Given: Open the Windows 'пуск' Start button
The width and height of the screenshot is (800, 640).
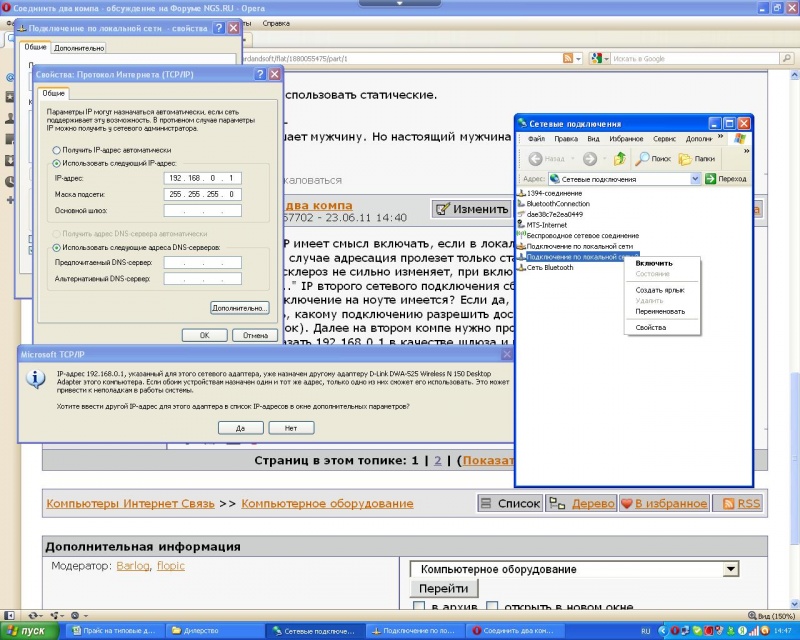Looking at the screenshot, I should [27, 631].
